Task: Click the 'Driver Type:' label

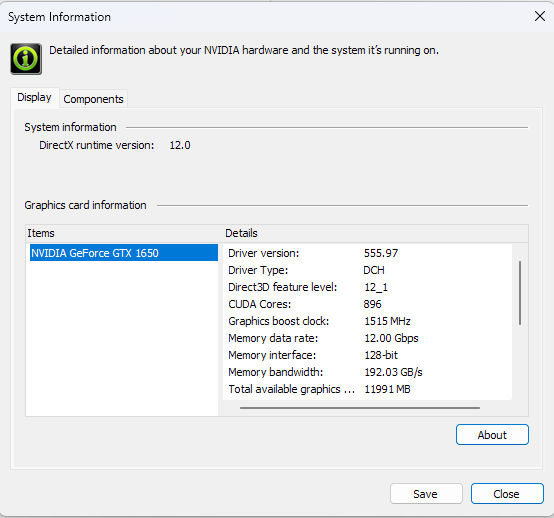Action: pyautogui.click(x=258, y=270)
